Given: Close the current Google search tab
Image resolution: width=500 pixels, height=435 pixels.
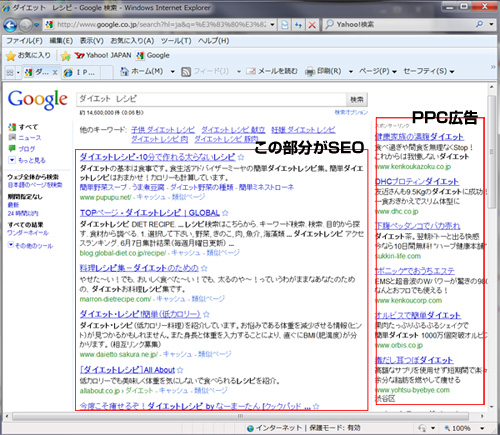Looking at the screenshot, I should click(x=55, y=72).
